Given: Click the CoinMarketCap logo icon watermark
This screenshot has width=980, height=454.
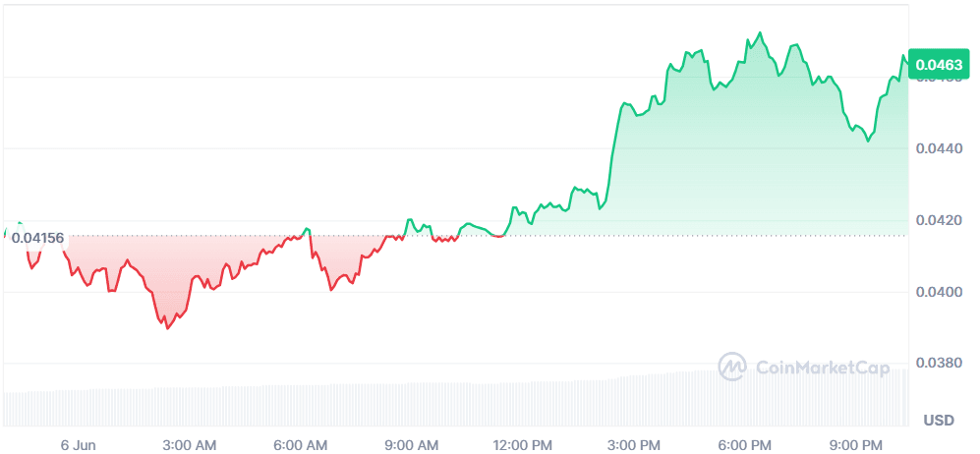Looking at the screenshot, I should 732,368.
